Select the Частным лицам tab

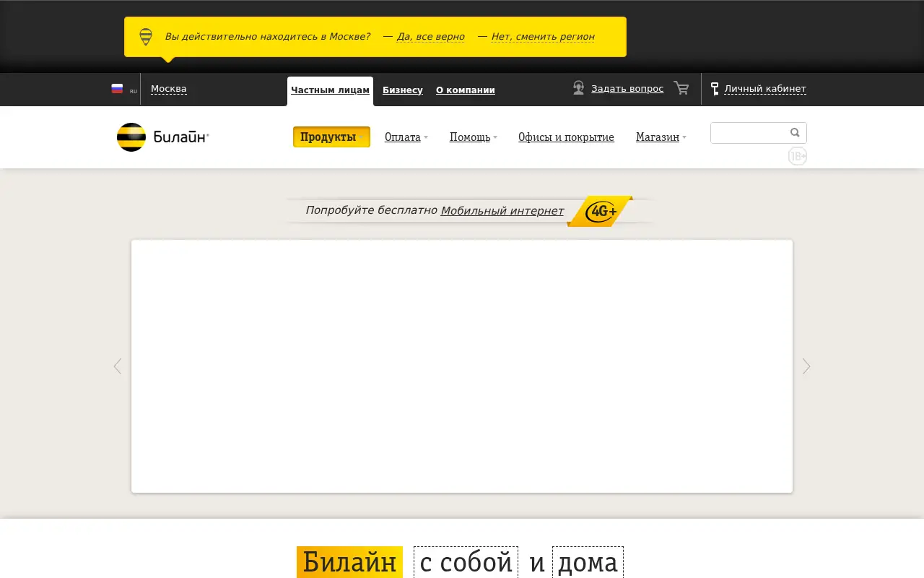pos(330,90)
